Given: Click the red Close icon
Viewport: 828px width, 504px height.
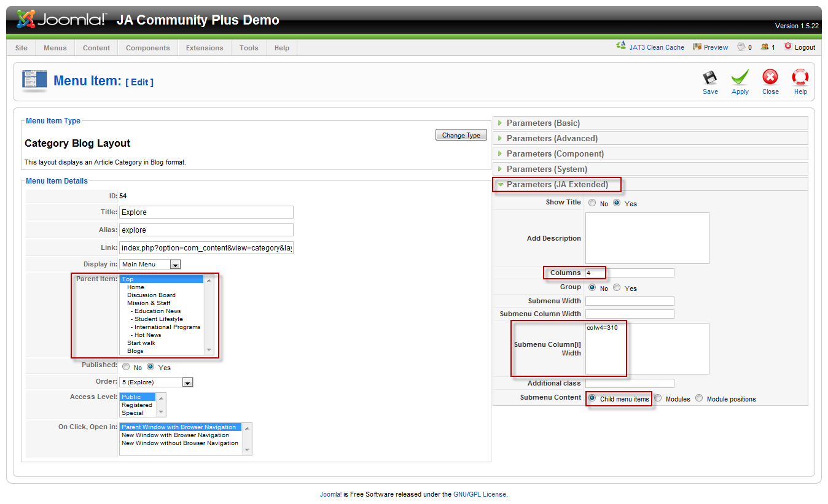Looking at the screenshot, I should tap(770, 77).
